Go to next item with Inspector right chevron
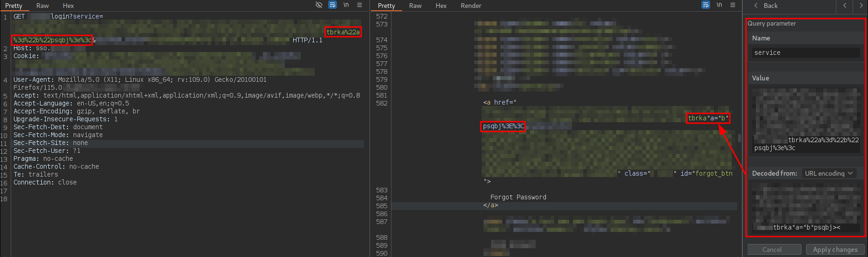The image size is (868, 257). 861,6
